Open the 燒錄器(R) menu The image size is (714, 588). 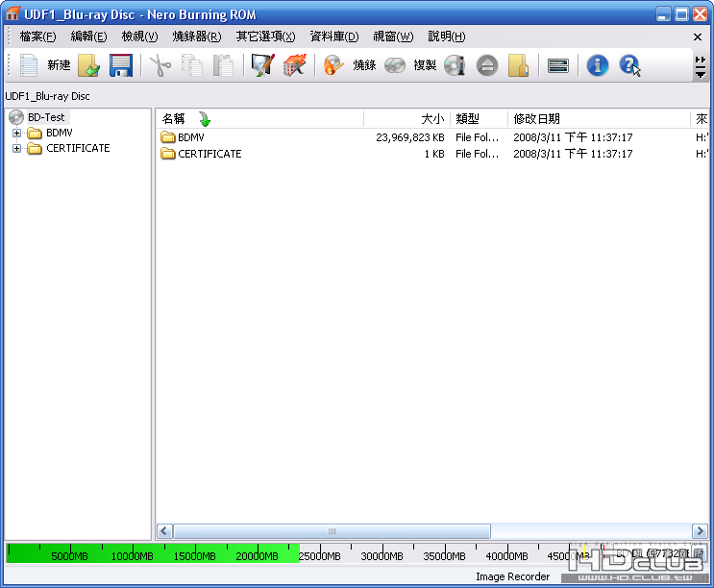pos(197,37)
